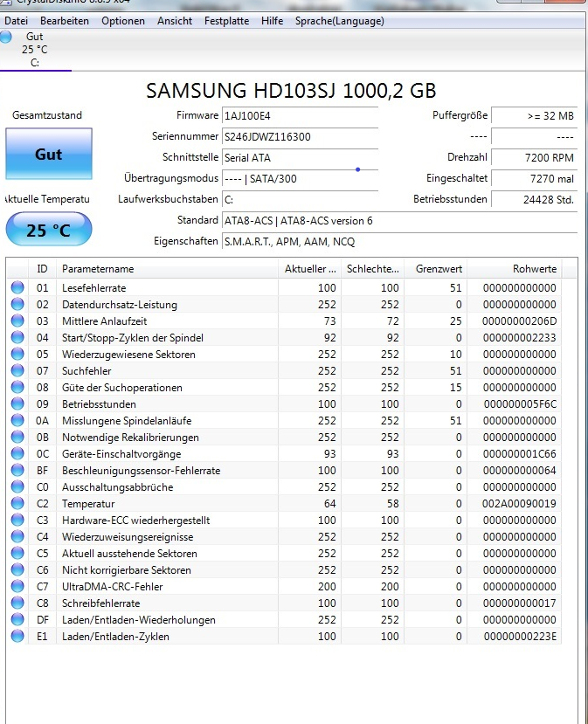Open the Datei menu

tap(17, 21)
